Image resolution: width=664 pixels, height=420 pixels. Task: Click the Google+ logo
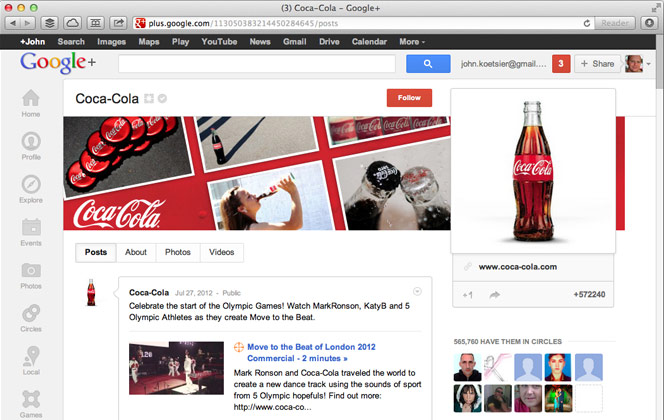(58, 63)
